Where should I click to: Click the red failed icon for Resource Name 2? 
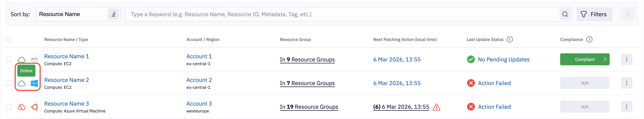point(471,83)
